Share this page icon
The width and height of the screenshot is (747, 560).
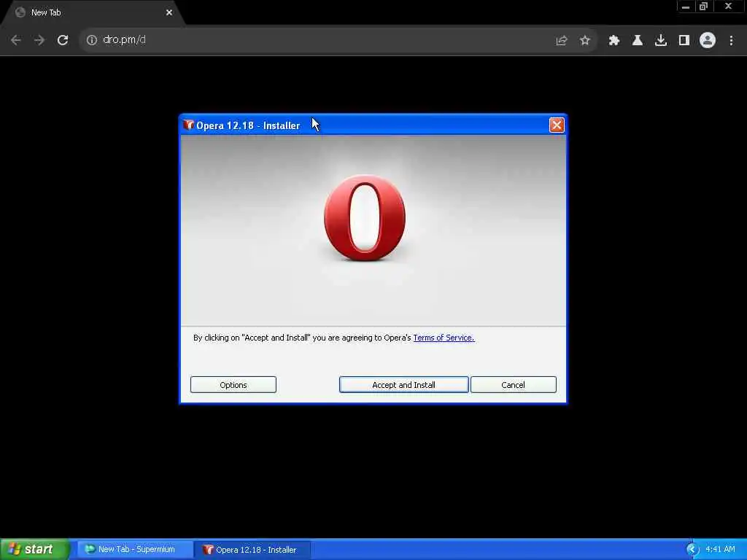562,41
